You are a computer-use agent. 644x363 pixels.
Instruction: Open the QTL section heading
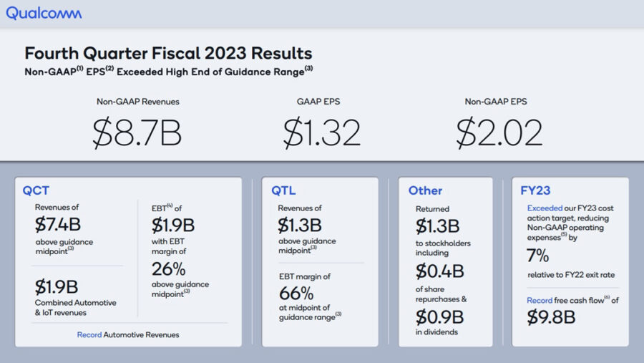283,190
